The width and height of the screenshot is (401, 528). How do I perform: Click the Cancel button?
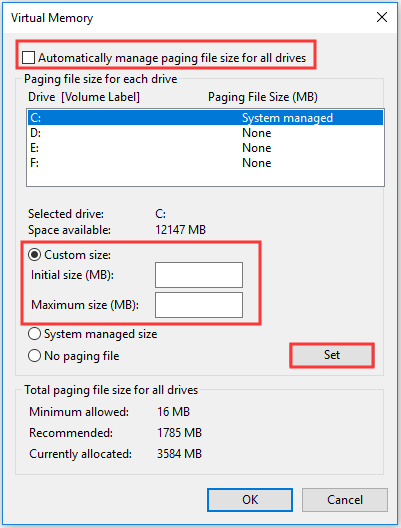coord(345,500)
